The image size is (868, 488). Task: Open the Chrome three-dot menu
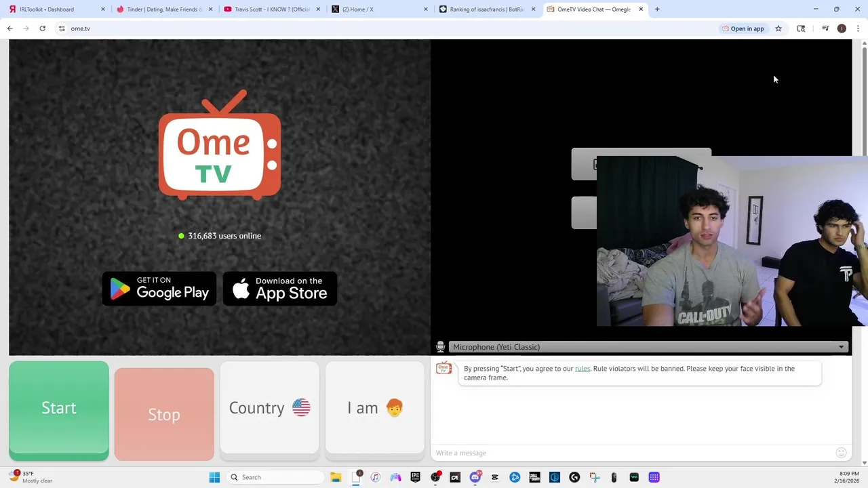pos(858,28)
